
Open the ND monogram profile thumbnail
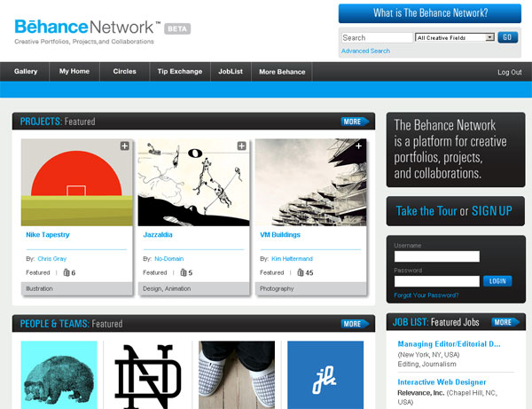pos(148,375)
